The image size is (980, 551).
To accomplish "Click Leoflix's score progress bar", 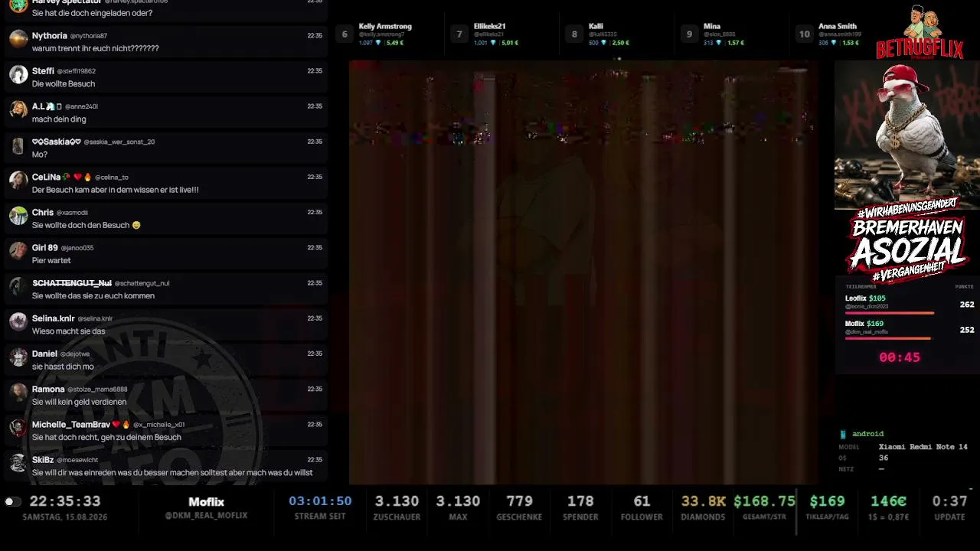I will (890, 313).
